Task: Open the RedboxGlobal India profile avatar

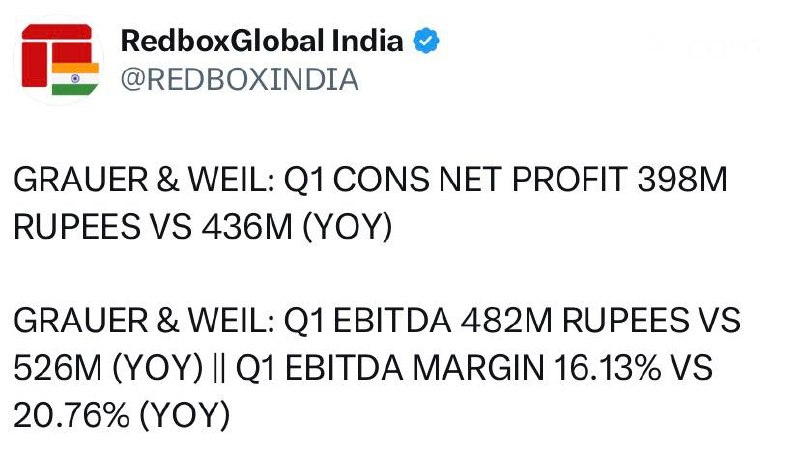Action: pos(59,60)
